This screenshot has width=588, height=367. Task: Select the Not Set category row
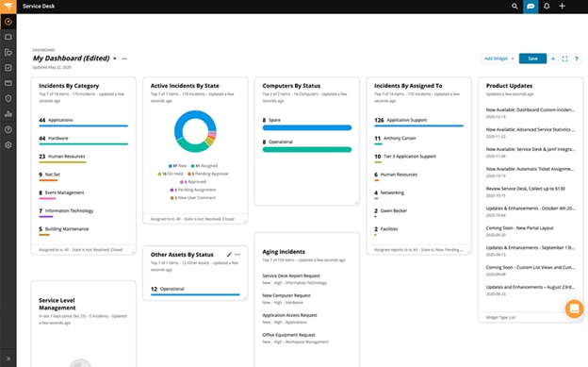coord(83,176)
